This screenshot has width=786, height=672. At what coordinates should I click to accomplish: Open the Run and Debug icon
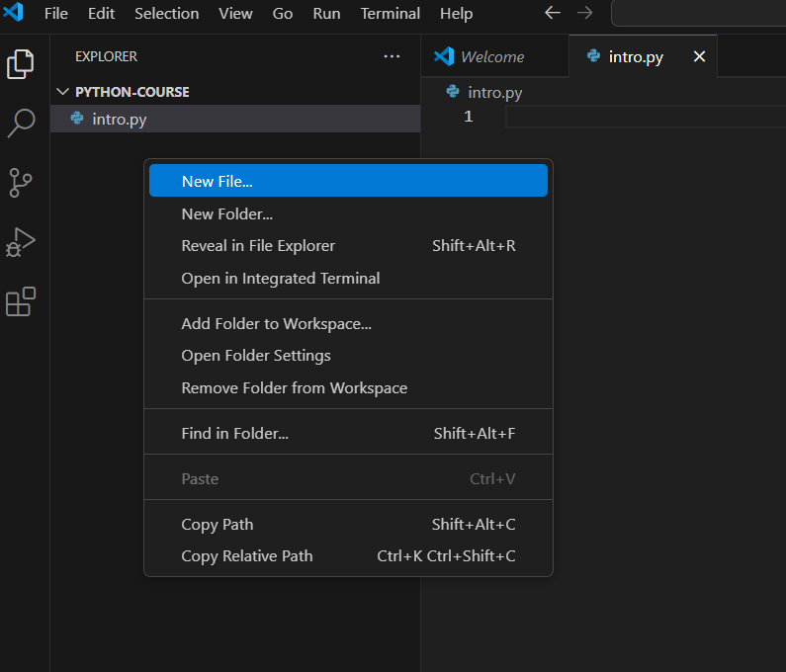pyautogui.click(x=21, y=242)
